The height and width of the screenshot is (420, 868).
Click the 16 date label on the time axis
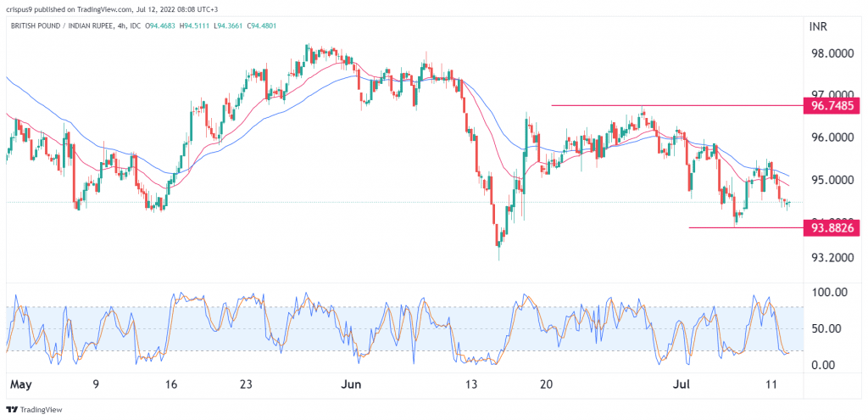[170, 384]
